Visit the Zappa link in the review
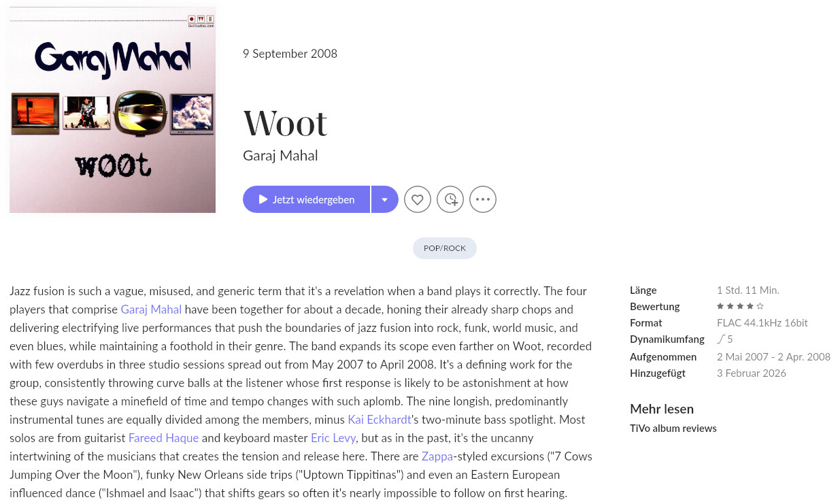840x504 pixels. [437, 456]
